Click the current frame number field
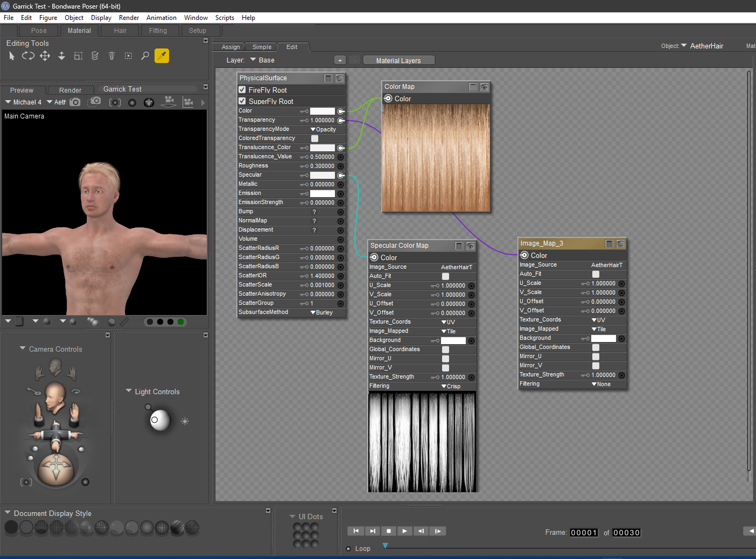This screenshot has width=756, height=559. pyautogui.click(x=584, y=533)
